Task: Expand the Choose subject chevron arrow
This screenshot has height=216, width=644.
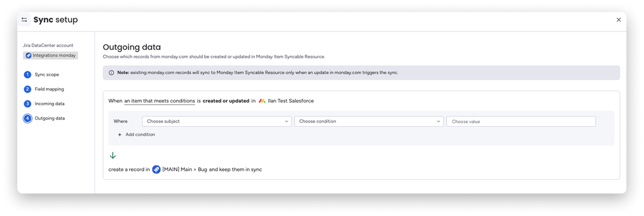Action: point(286,121)
